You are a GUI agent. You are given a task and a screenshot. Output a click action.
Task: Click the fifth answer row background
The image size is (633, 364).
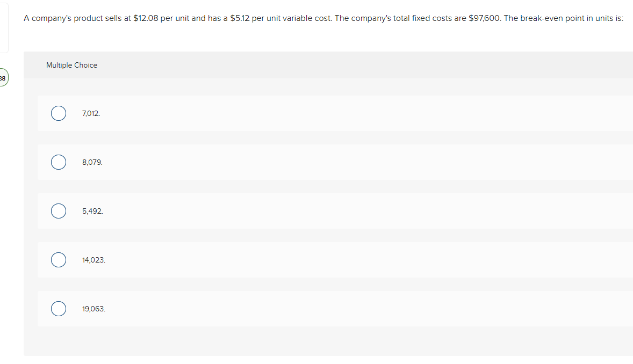322,309
